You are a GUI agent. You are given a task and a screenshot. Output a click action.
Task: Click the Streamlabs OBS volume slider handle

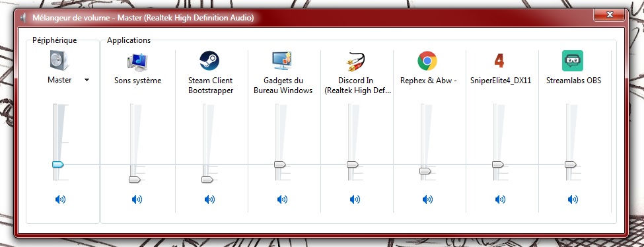[571, 164]
